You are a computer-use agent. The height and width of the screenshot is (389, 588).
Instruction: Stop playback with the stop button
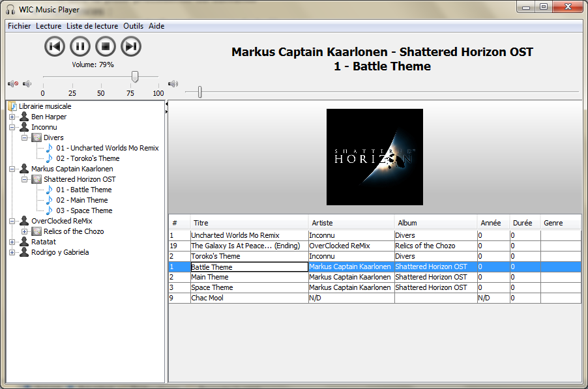tap(106, 46)
